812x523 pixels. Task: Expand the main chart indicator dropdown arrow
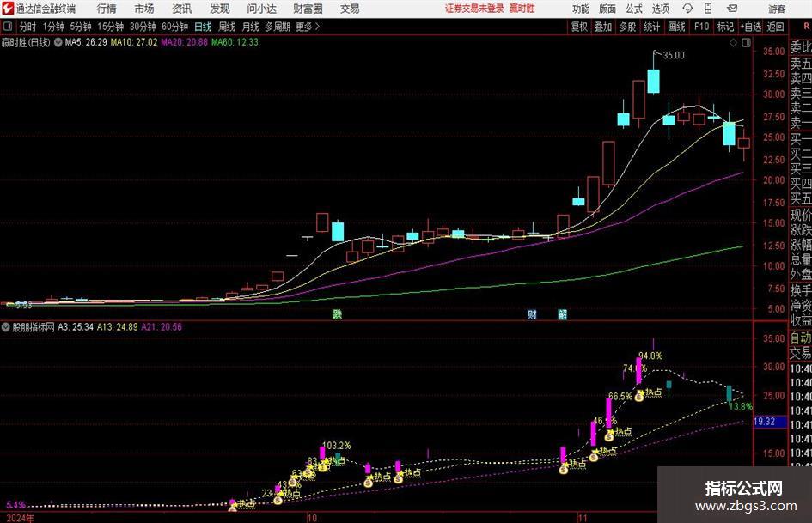point(58,42)
